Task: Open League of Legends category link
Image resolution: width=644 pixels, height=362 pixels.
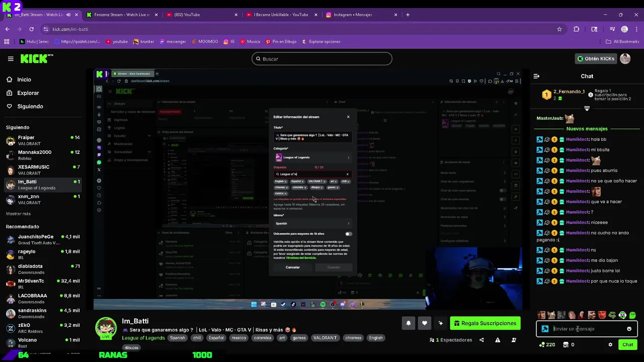Action: point(143,338)
